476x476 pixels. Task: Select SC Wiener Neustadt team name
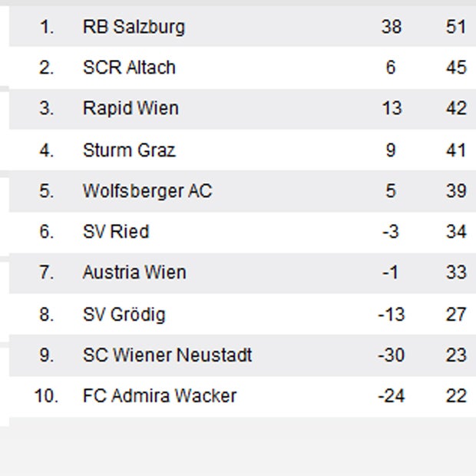tap(167, 355)
